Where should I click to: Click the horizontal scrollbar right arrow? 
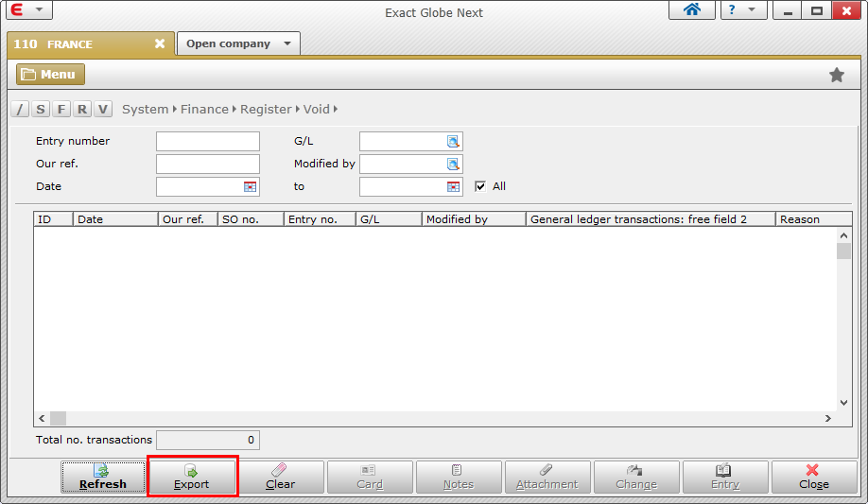coord(828,418)
